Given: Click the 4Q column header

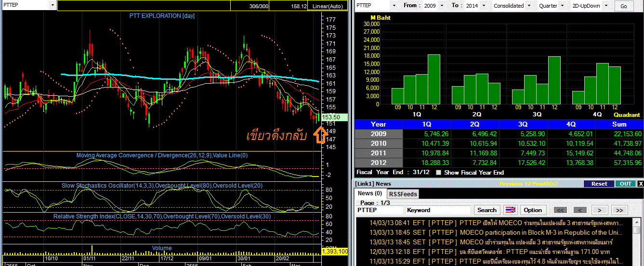Looking at the screenshot, I should click(x=571, y=124).
